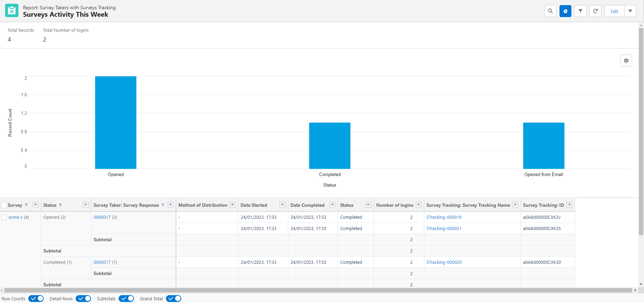Click the Method of Distribution column header

pyautogui.click(x=202, y=205)
